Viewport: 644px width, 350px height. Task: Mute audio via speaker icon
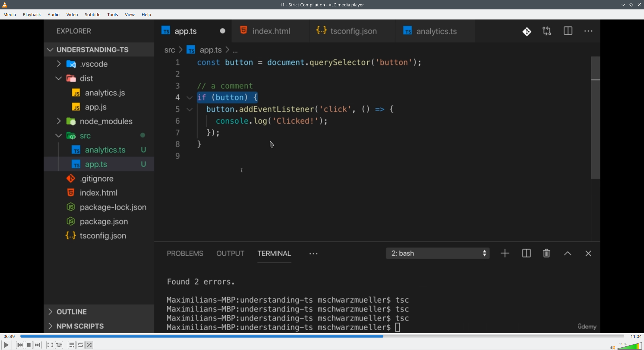click(612, 347)
